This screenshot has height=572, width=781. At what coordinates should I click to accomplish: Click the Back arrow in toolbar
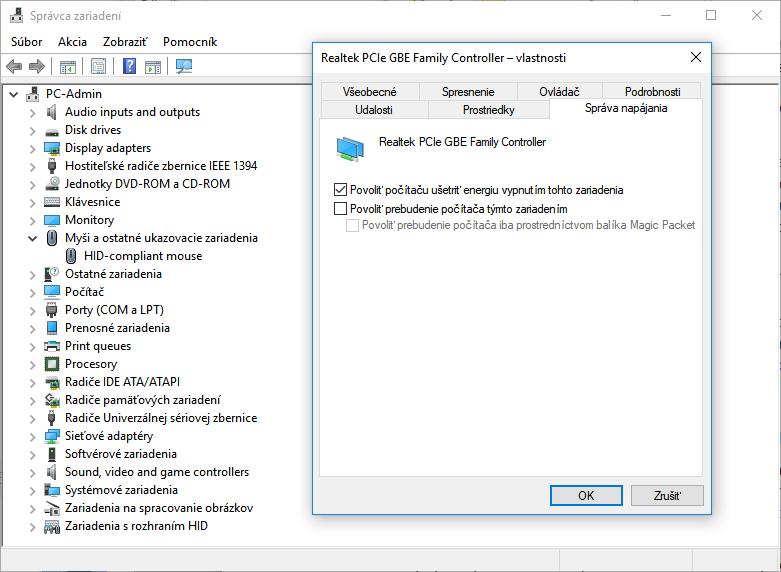[14, 67]
